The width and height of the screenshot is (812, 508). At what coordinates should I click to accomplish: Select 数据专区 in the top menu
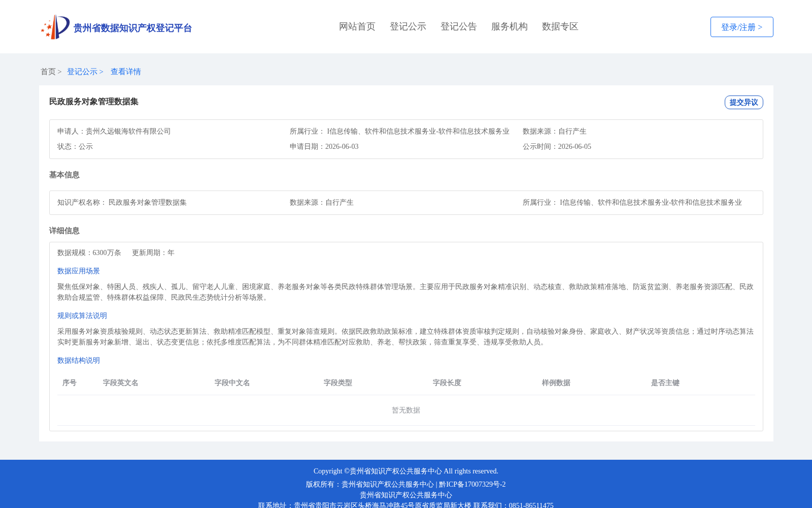coord(560,26)
